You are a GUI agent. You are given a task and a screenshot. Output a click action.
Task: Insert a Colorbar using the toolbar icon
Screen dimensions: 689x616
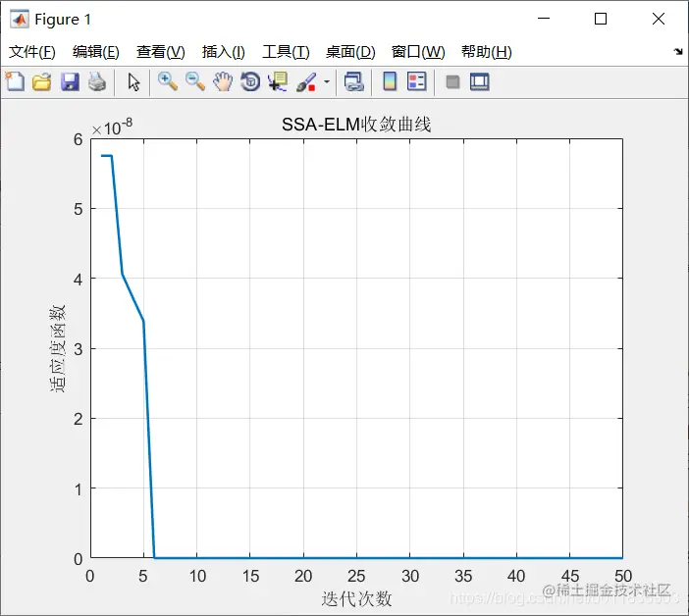point(390,81)
